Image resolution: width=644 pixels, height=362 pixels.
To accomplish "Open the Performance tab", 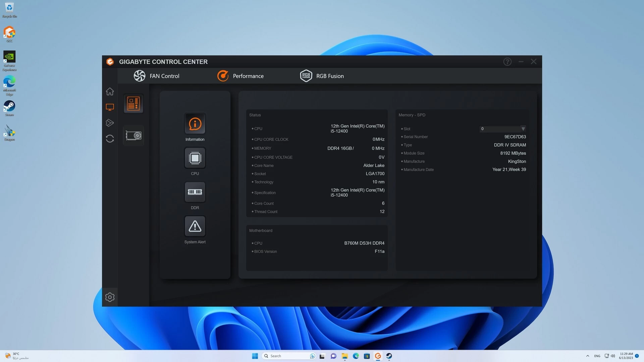I will coord(240,76).
